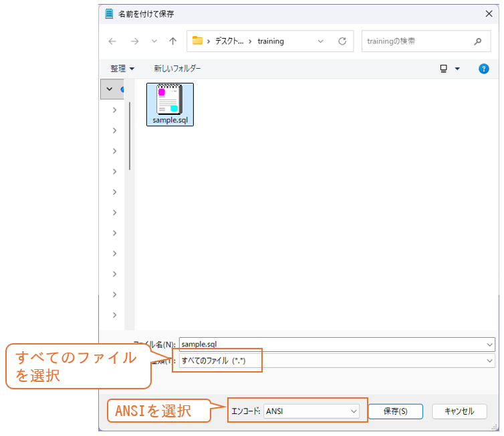Create a new folder with 新しいフォルダー

pyautogui.click(x=177, y=68)
